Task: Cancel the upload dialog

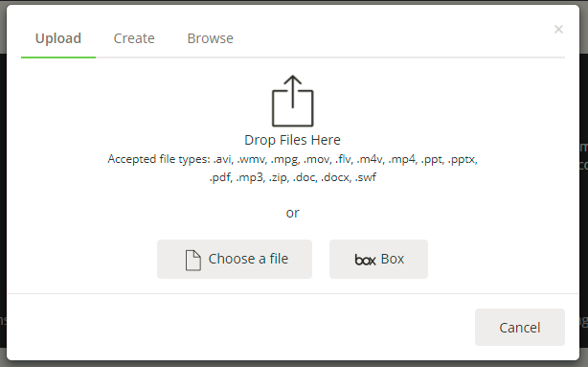Action: pos(520,327)
